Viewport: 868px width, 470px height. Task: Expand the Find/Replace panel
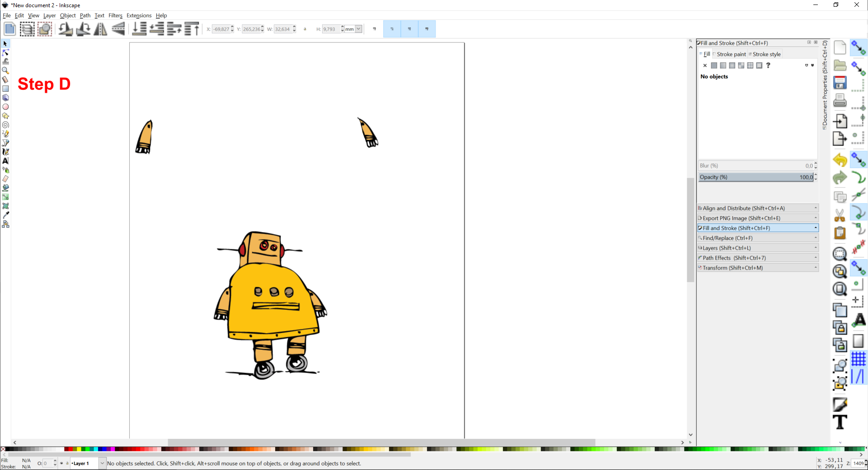pos(758,238)
